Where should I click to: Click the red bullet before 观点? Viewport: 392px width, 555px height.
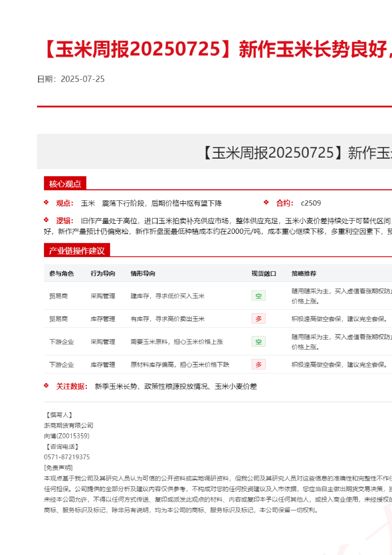[x=46, y=203]
